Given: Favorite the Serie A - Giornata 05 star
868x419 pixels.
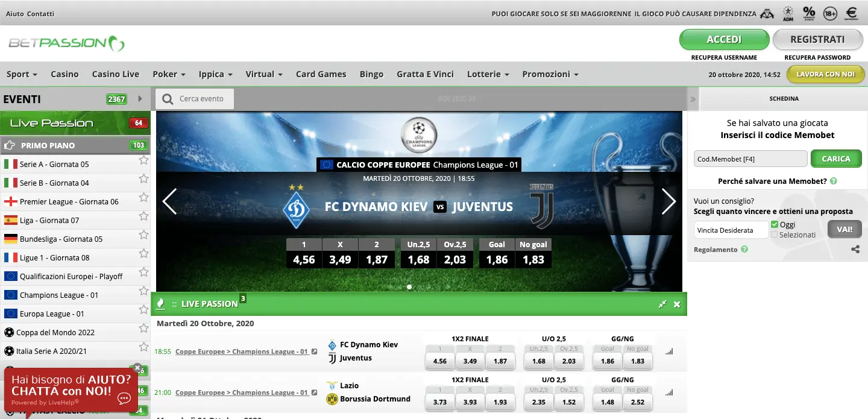Looking at the screenshot, I should click(143, 160).
